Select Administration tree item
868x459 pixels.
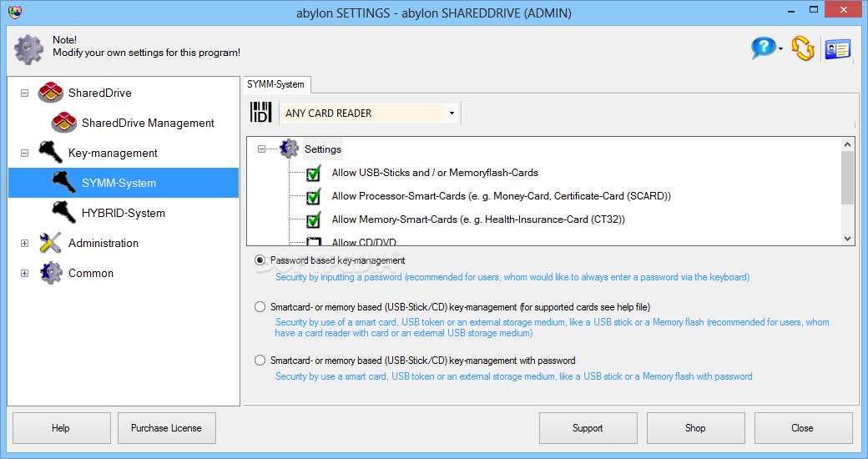click(103, 243)
